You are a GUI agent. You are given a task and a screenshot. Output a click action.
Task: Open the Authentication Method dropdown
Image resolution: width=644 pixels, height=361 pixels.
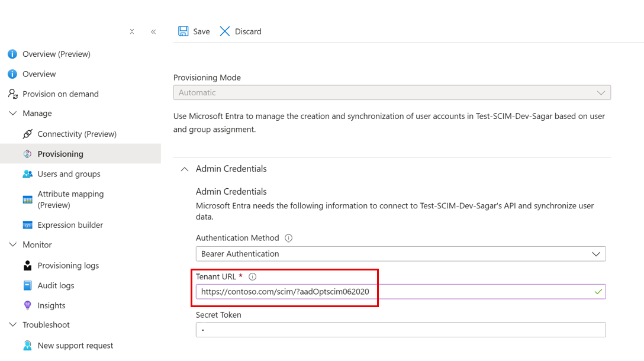401,254
